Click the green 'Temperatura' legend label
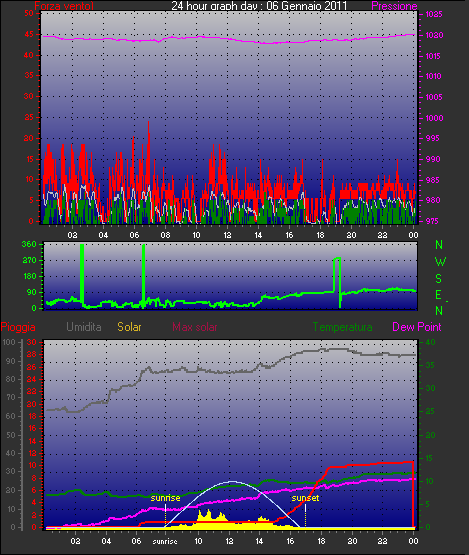The height and width of the screenshot is (555, 469). (x=342, y=327)
